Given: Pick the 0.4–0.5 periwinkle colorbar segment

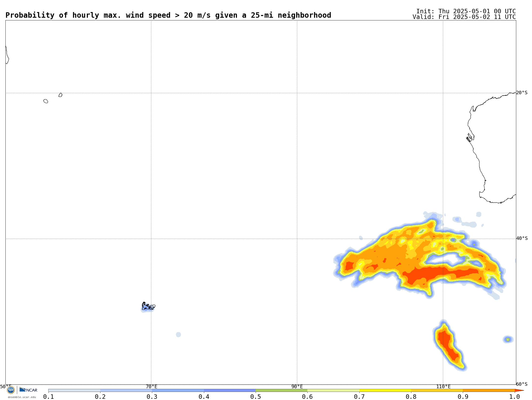Looking at the screenshot, I should coord(230,390).
